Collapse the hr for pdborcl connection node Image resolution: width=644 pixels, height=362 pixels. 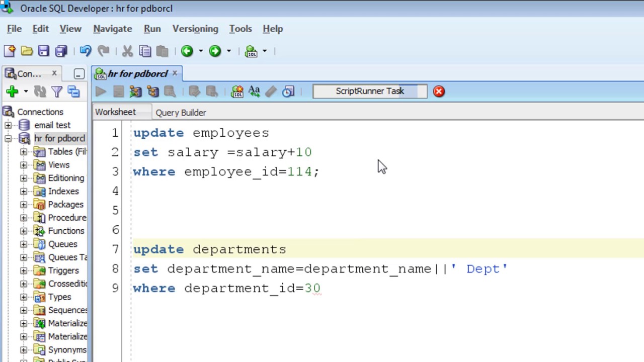click(x=8, y=138)
